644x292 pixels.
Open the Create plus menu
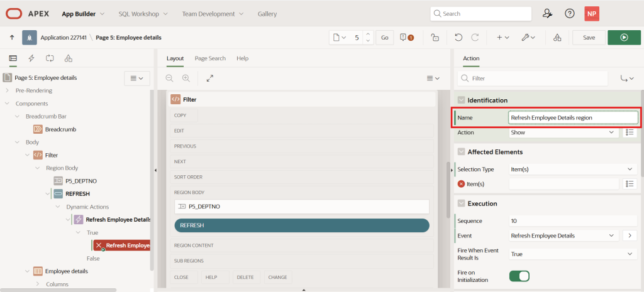(x=502, y=37)
